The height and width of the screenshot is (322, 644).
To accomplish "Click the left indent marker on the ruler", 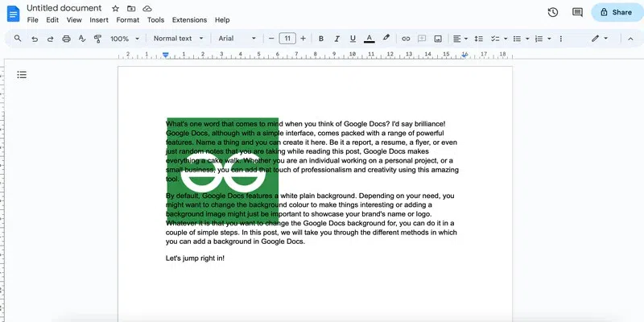I will click(166, 55).
